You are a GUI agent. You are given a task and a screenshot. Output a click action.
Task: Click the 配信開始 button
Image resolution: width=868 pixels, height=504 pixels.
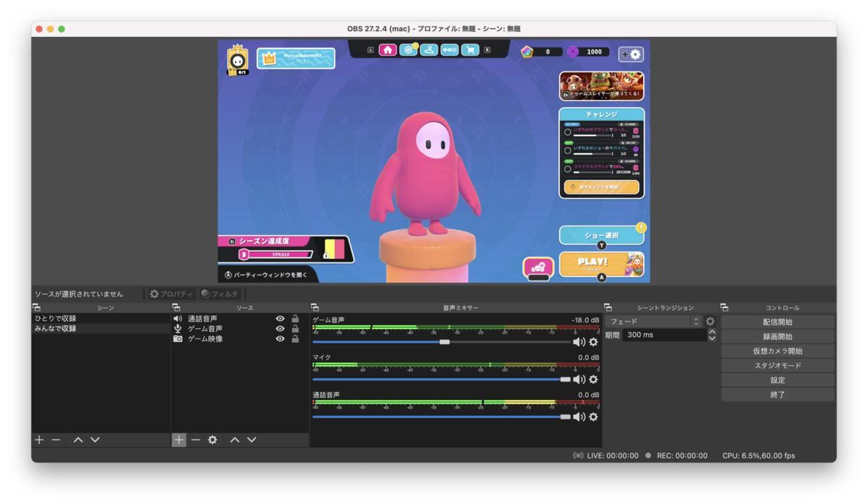(778, 322)
